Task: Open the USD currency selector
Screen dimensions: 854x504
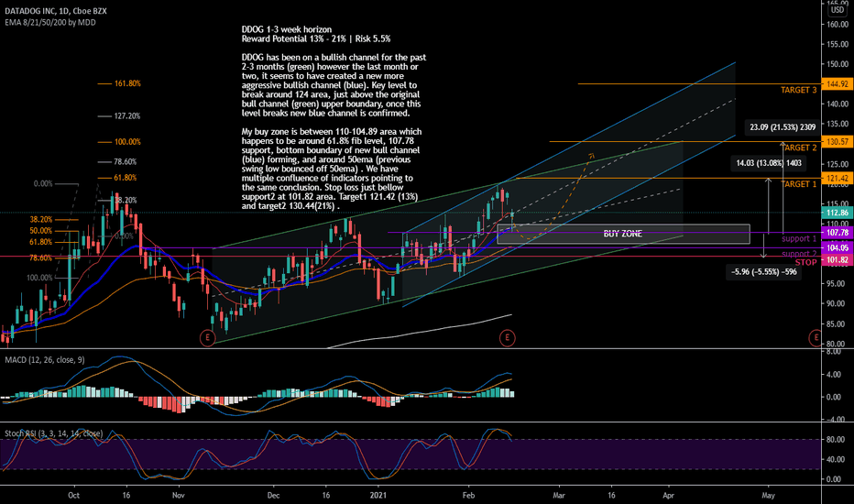Action: [x=838, y=10]
